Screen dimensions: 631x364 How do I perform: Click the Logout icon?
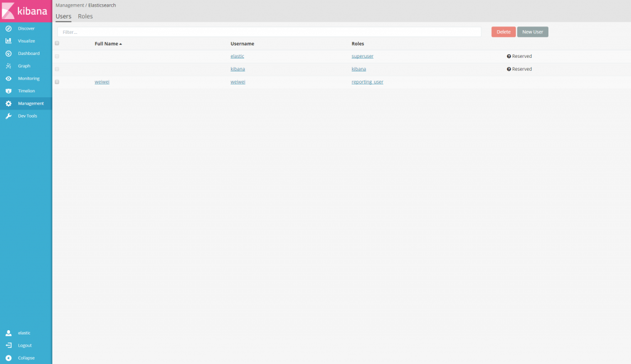click(9, 346)
